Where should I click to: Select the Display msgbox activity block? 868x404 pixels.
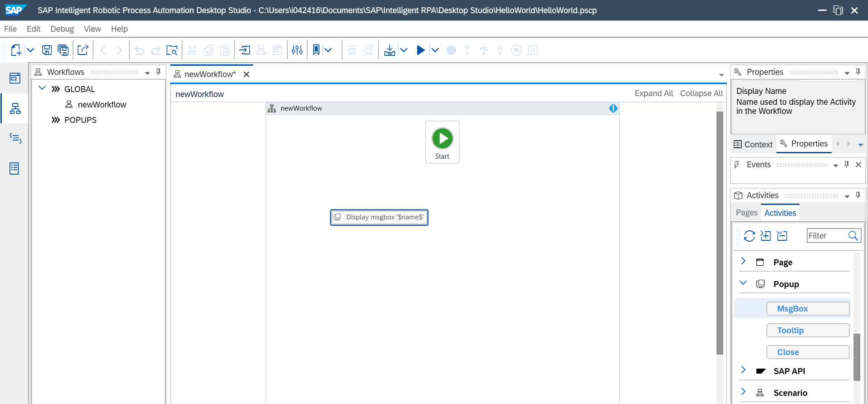click(x=379, y=217)
